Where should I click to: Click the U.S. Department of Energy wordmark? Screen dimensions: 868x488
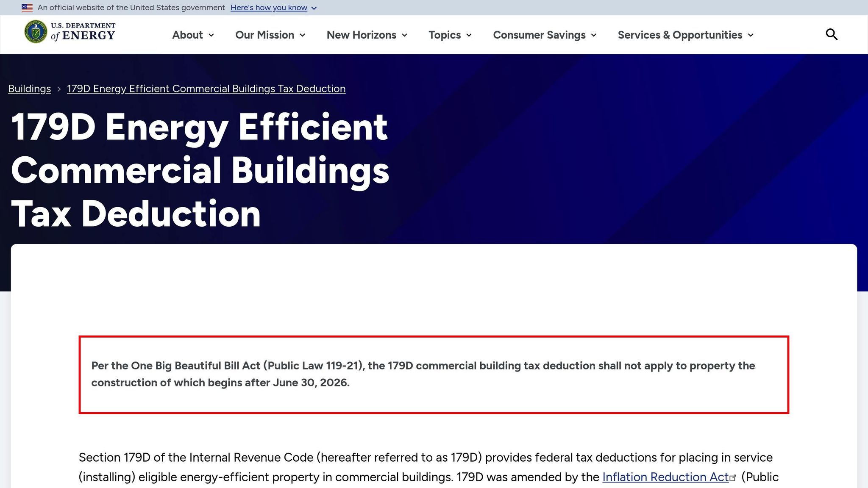83,32
